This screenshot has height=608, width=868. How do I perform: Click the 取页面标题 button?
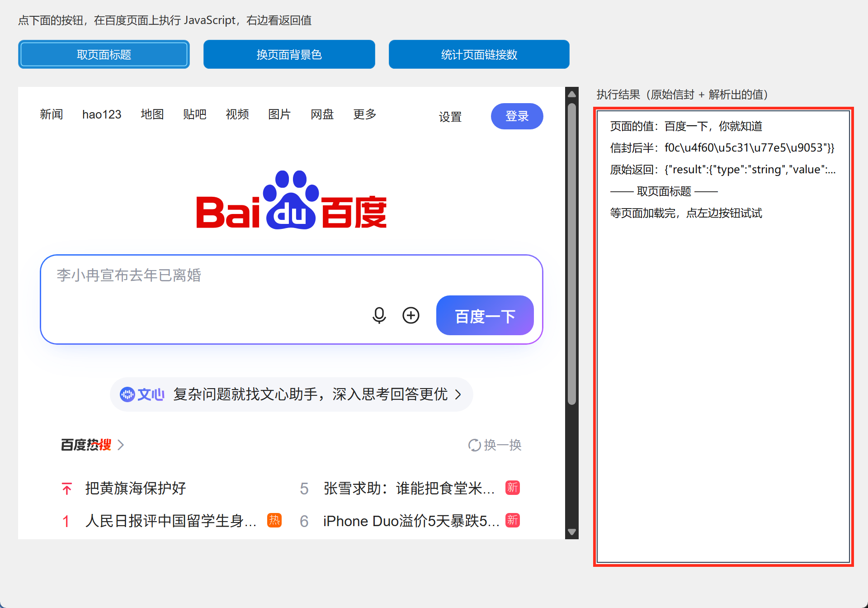pyautogui.click(x=104, y=54)
